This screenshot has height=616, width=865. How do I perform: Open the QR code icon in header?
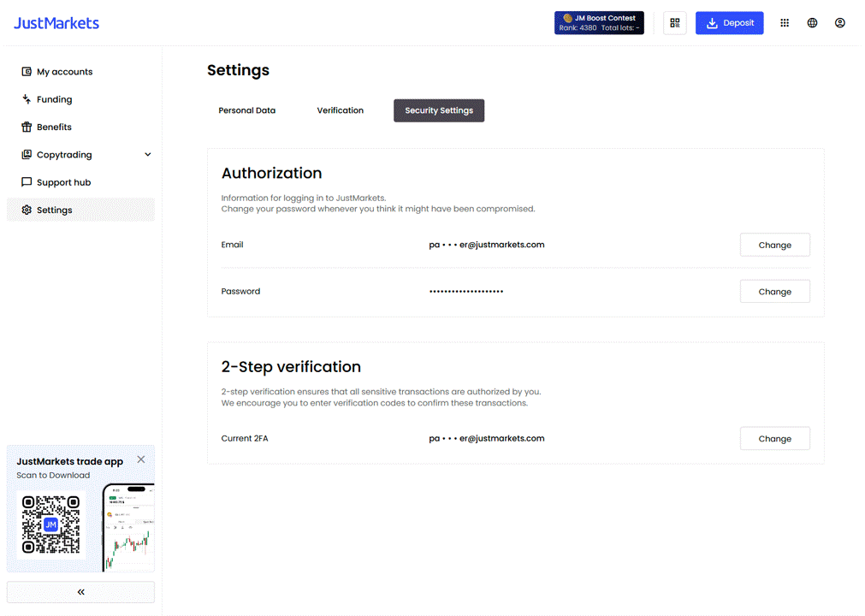click(675, 22)
